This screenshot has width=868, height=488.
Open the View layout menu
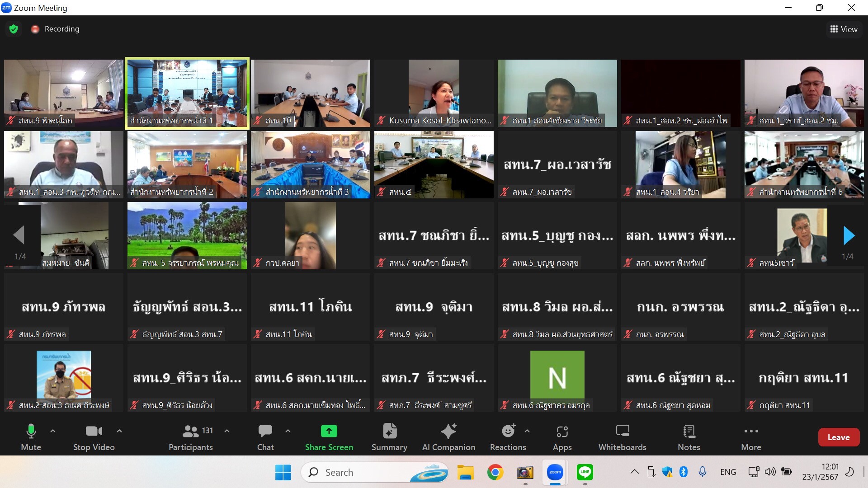tap(844, 29)
